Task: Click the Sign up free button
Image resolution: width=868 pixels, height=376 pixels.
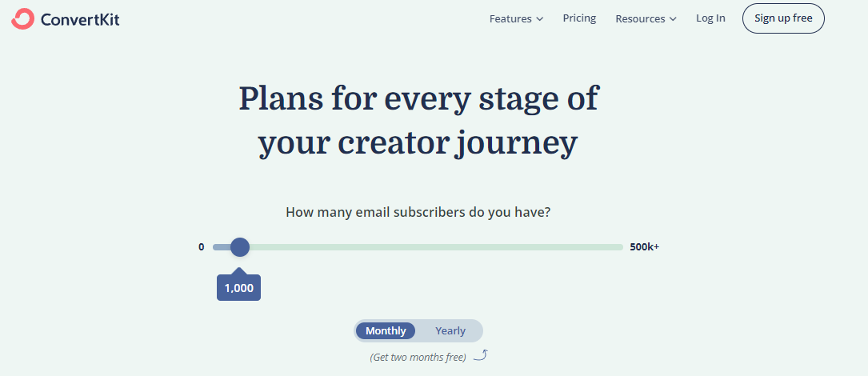Action: pos(782,18)
